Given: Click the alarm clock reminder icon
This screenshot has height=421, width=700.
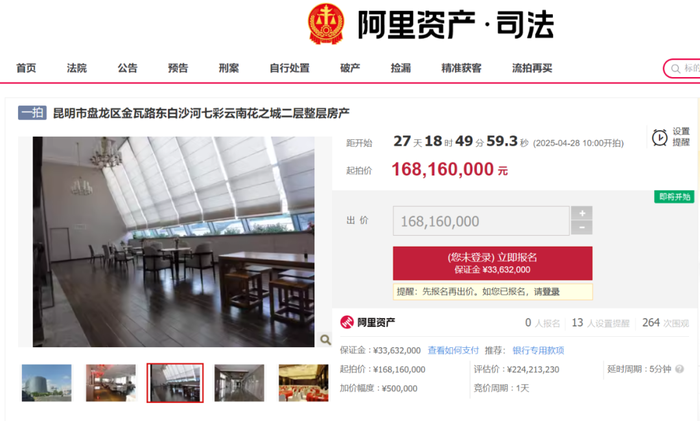Looking at the screenshot, I should tap(659, 138).
